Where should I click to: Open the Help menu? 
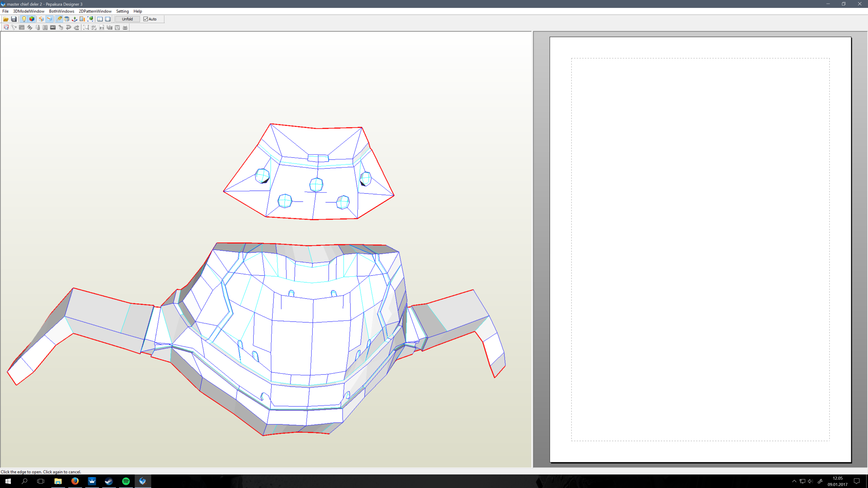137,11
